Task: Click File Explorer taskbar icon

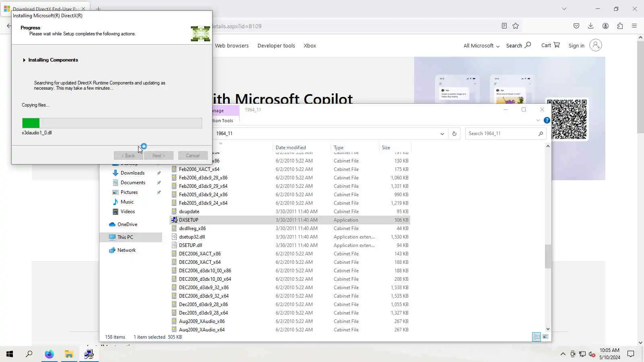Action: tap(69, 354)
